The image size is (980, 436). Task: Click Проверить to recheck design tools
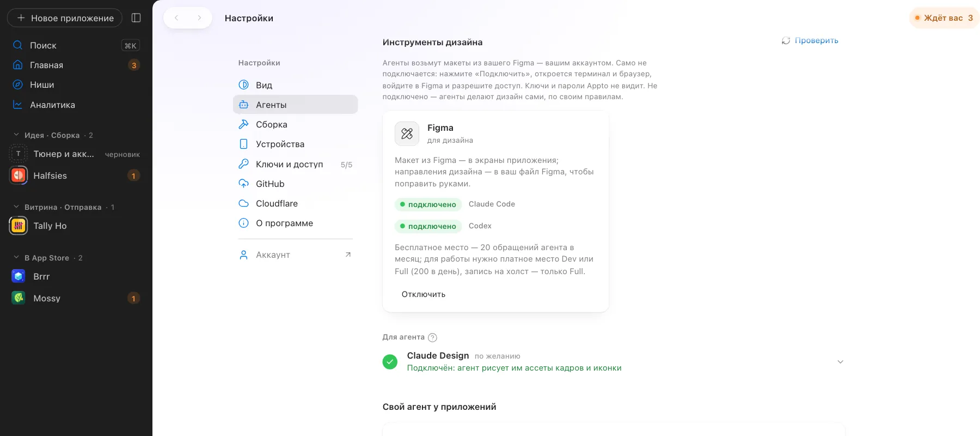tap(810, 40)
